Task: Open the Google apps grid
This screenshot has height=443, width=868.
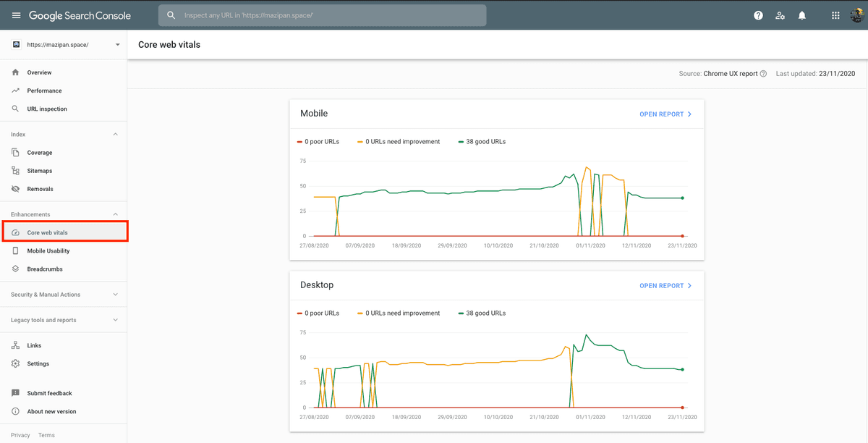Action: (x=835, y=15)
